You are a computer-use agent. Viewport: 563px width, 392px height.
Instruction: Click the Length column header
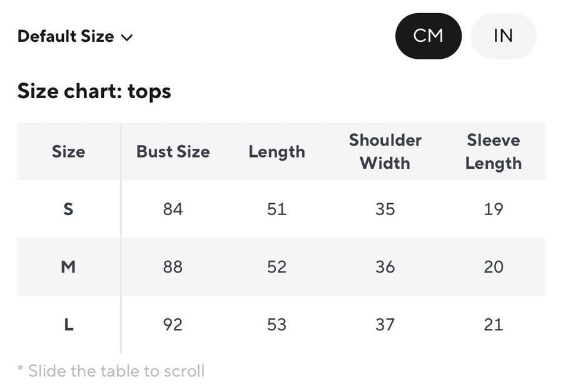[276, 152]
